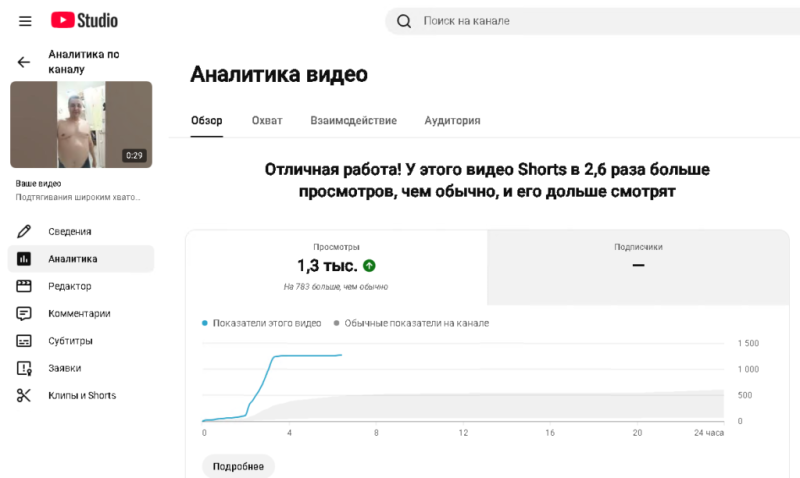
Task: Click legend 'Обычные показатели на канале'
Action: point(411,323)
